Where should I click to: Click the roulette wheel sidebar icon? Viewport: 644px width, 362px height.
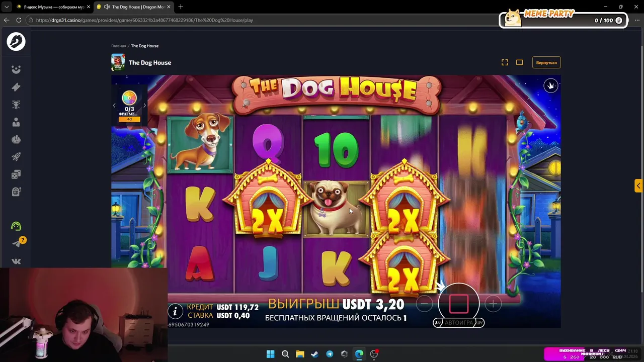[16, 139]
